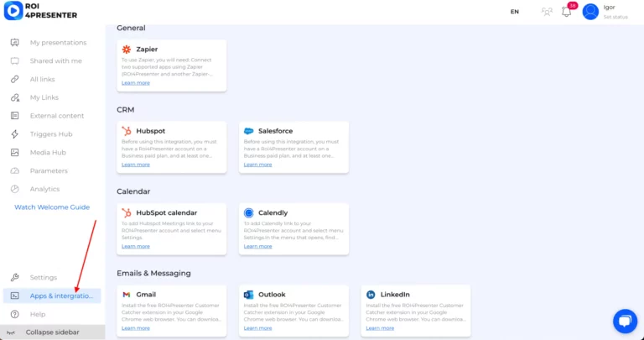Click Learn more under Salesforce
The width and height of the screenshot is (644, 340).
pos(258,165)
